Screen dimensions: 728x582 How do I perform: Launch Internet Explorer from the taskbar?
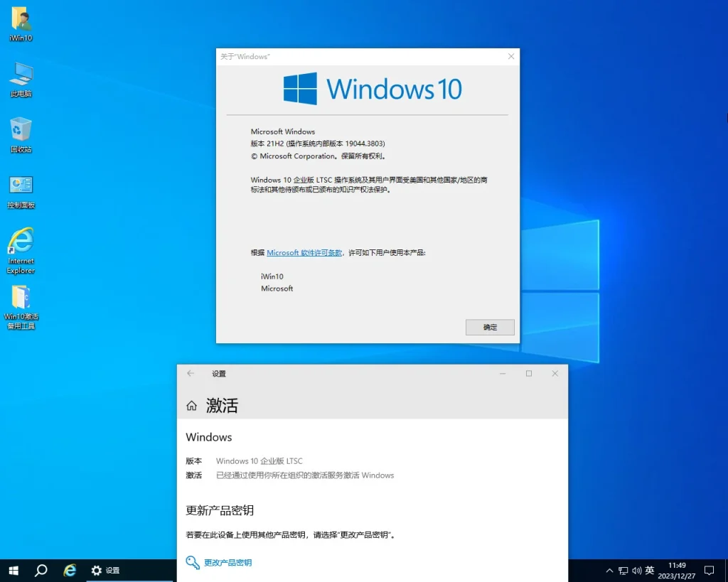[70, 571]
